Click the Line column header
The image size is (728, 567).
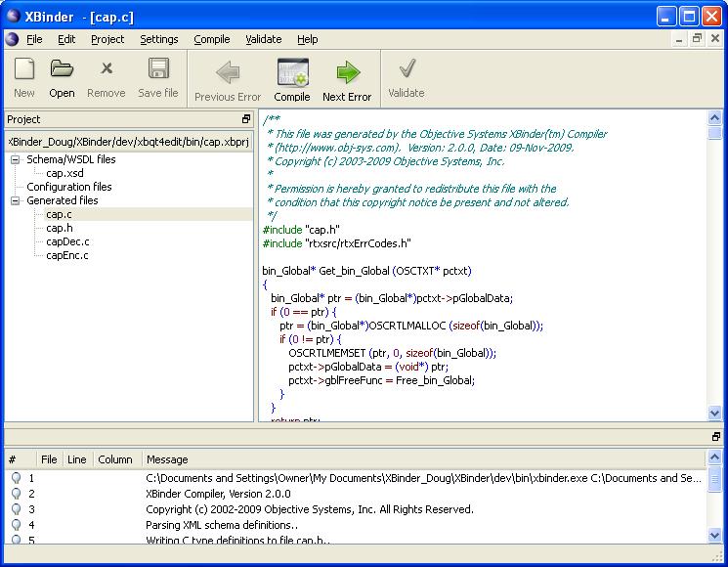pyautogui.click(x=77, y=459)
